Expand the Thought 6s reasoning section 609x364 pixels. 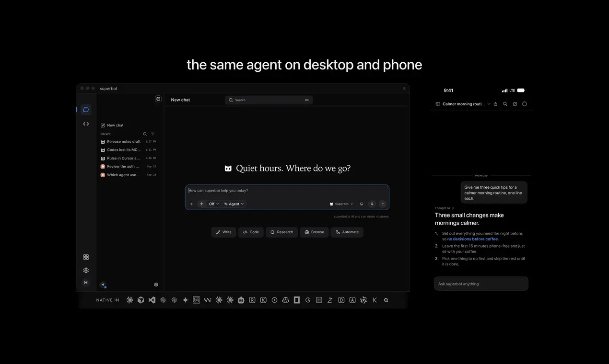click(x=445, y=208)
